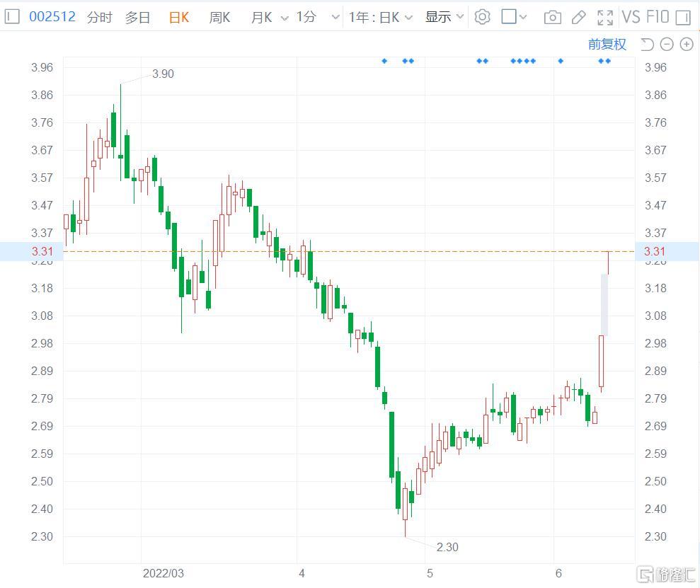700x588 pixels.
Task: Select the 月K monthly candlestick tab
Action: click(x=262, y=18)
